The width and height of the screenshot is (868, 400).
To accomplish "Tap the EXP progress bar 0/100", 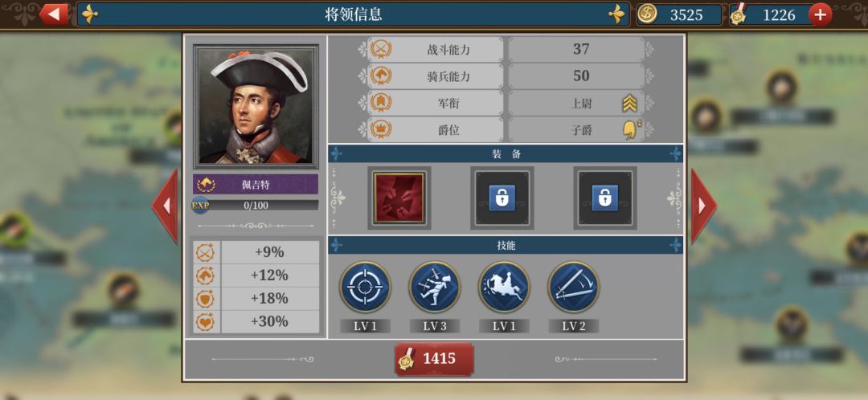I will point(256,206).
